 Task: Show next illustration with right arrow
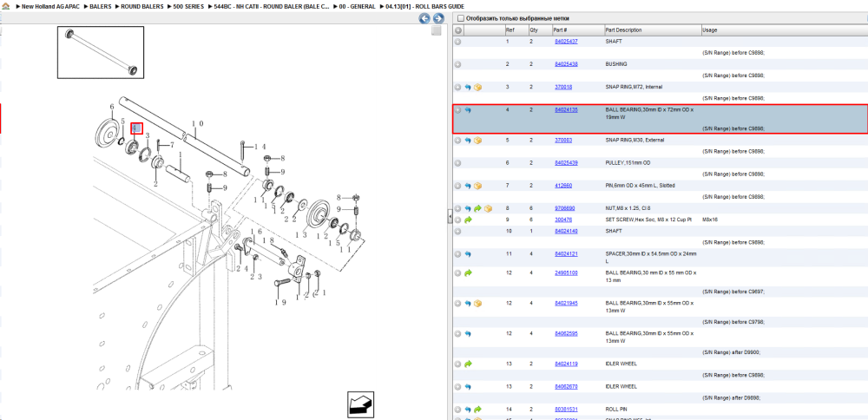pyautogui.click(x=437, y=18)
